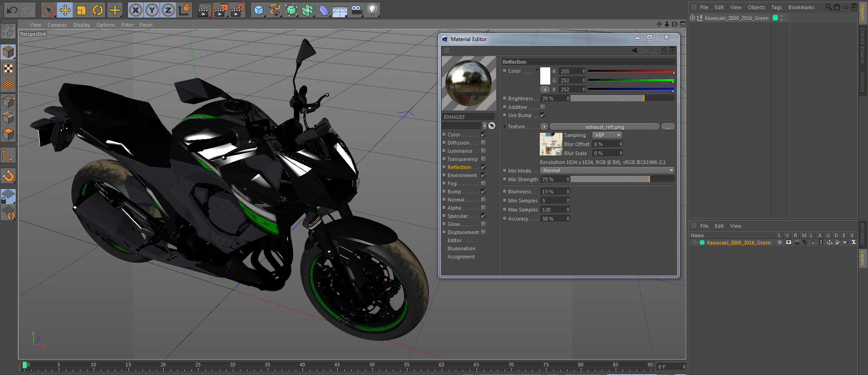Open the Sampling MIP dropdown

(x=607, y=135)
